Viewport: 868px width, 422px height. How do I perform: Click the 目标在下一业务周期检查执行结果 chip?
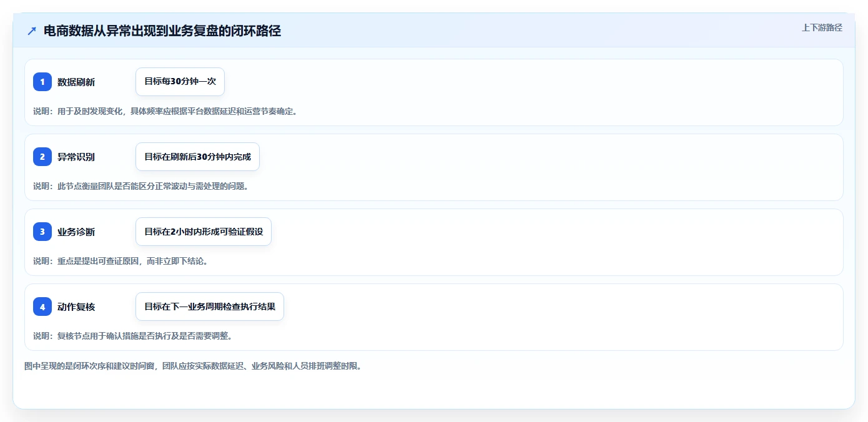(210, 307)
